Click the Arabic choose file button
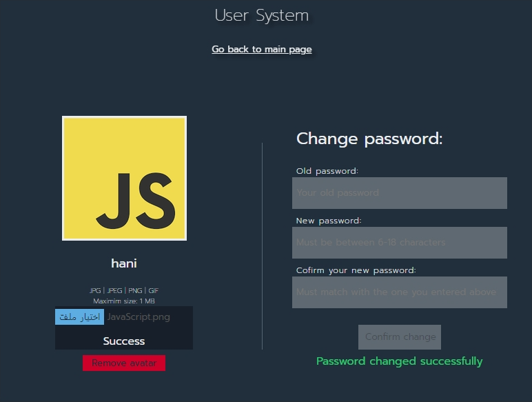This screenshot has width=532, height=402. pyautogui.click(x=79, y=316)
